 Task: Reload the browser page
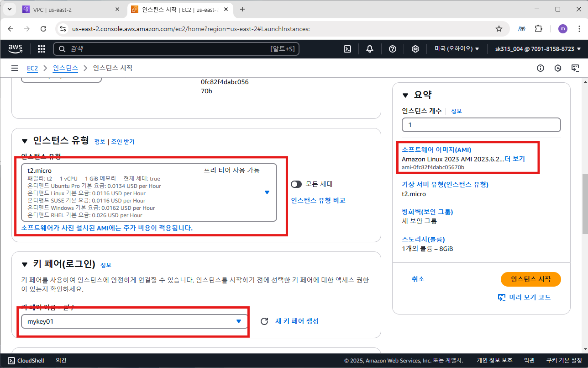pyautogui.click(x=43, y=29)
